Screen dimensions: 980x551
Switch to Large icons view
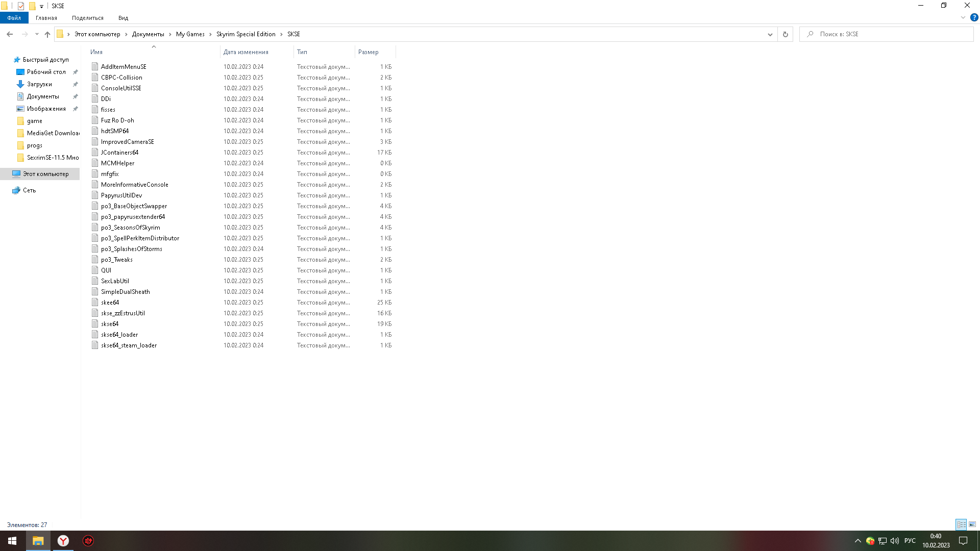tap(972, 524)
